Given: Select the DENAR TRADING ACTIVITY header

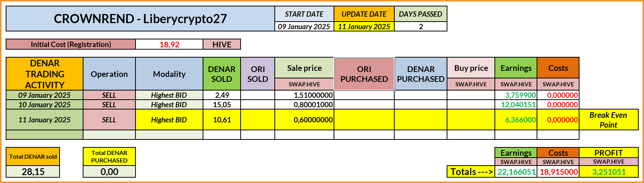Looking at the screenshot, I should pos(45,74).
